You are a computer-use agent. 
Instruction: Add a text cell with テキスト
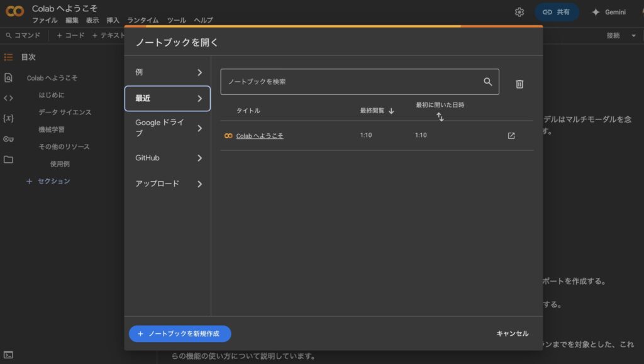pos(108,36)
